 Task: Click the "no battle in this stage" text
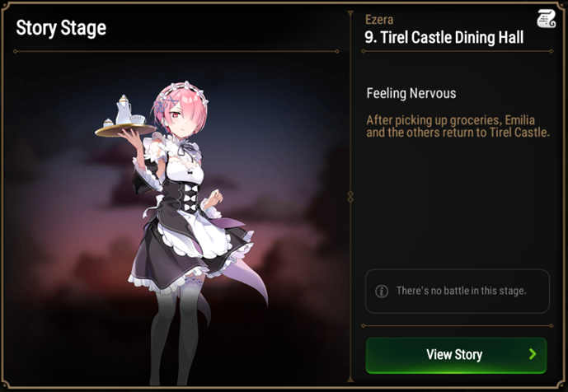[x=461, y=291]
